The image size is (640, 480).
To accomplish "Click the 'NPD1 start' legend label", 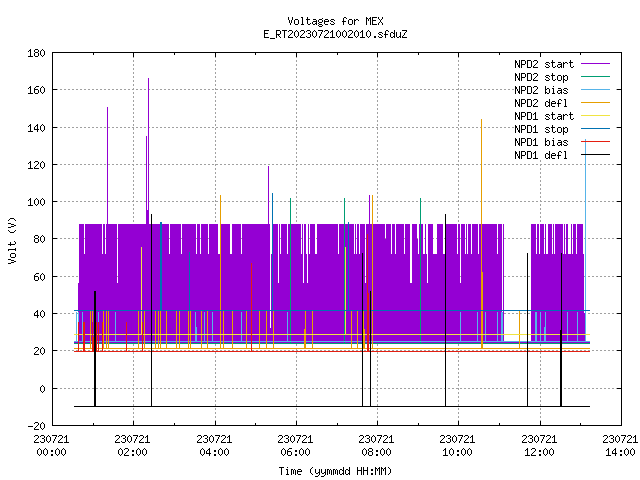I will click(x=544, y=116).
